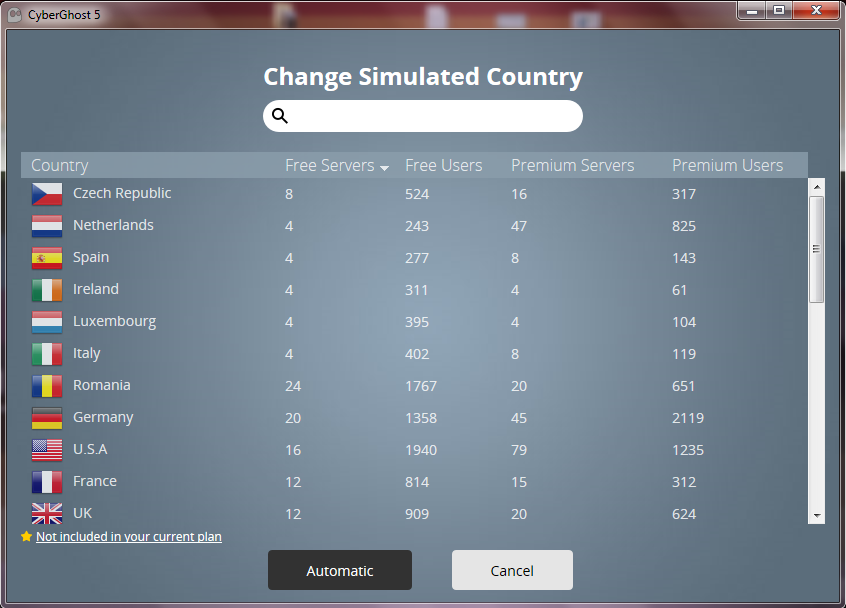
Task: Select Luxembourg country name
Action: (x=114, y=322)
